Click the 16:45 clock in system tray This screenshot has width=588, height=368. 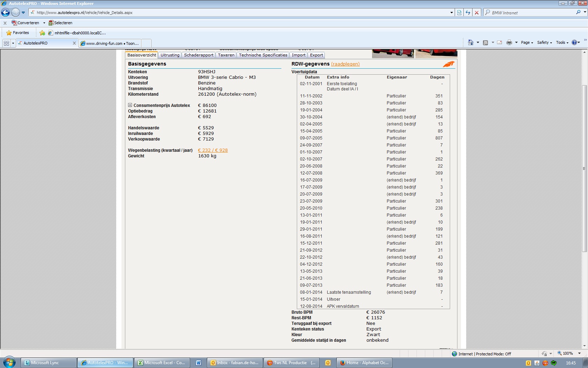click(x=571, y=363)
